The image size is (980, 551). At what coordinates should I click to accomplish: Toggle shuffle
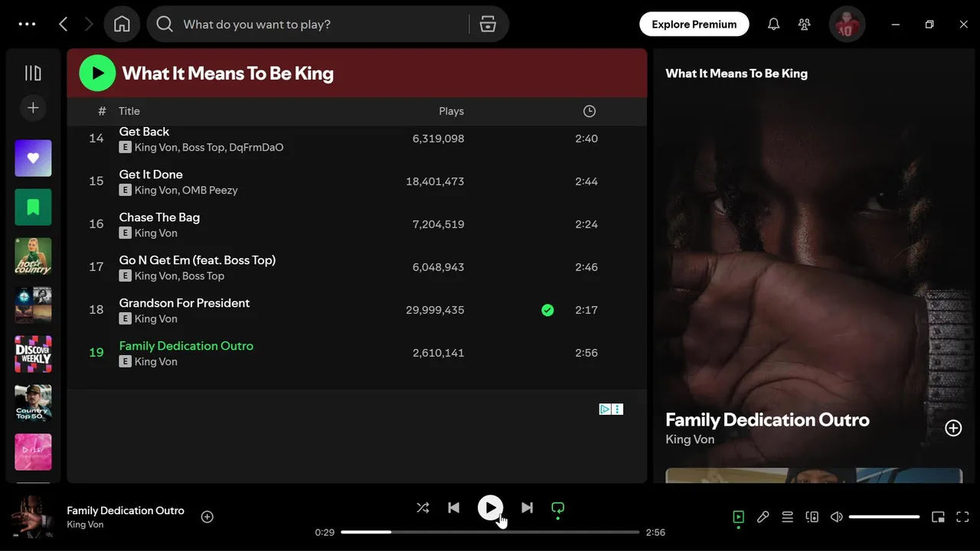[x=423, y=507]
